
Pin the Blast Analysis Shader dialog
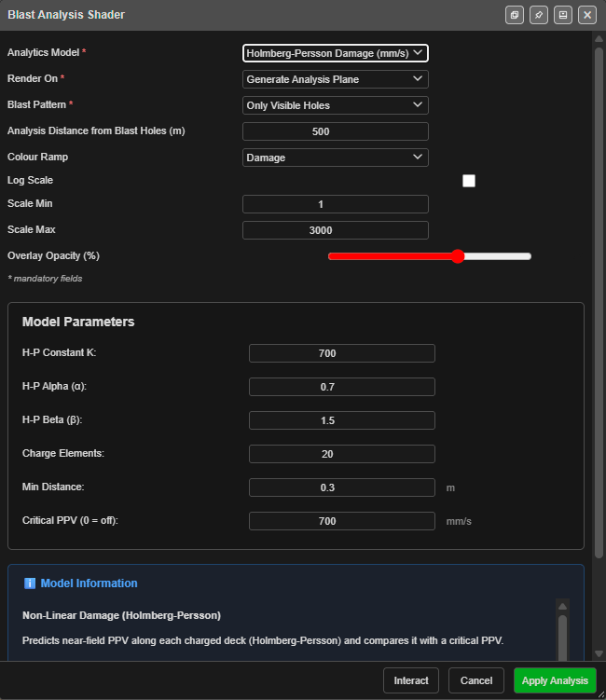coord(539,15)
